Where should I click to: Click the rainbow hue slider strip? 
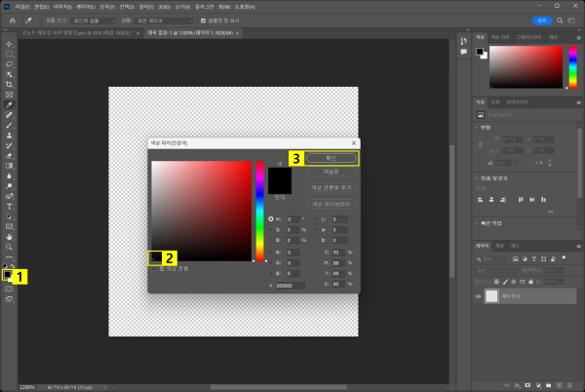[259, 210]
